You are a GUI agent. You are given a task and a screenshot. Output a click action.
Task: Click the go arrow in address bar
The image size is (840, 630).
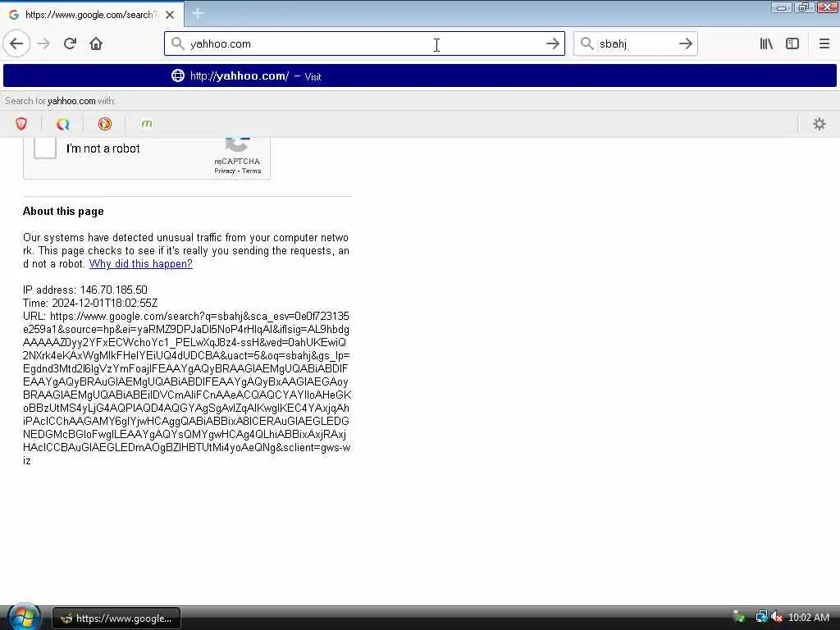coord(552,44)
